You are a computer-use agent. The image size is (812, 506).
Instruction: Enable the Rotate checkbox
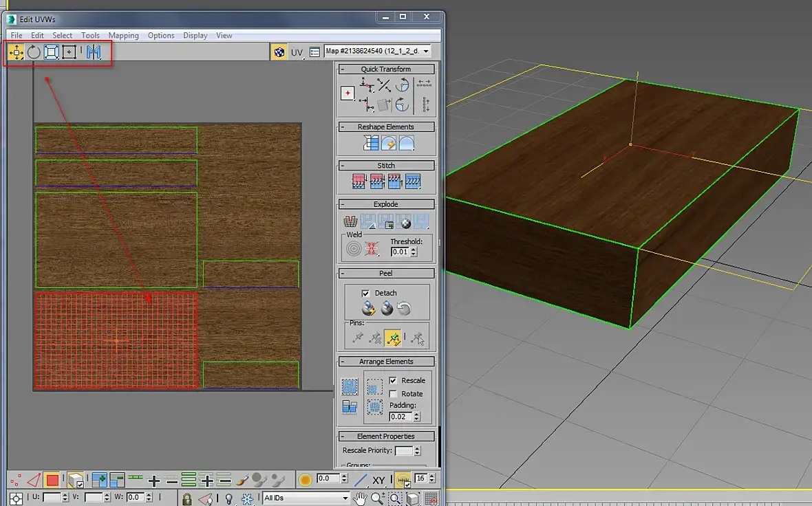tap(393, 394)
